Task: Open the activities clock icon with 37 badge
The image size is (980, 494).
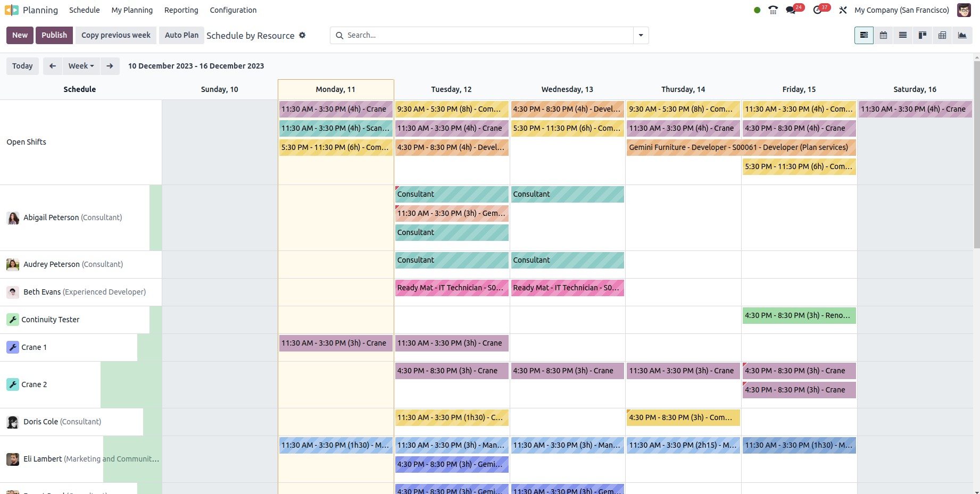Action: (818, 10)
